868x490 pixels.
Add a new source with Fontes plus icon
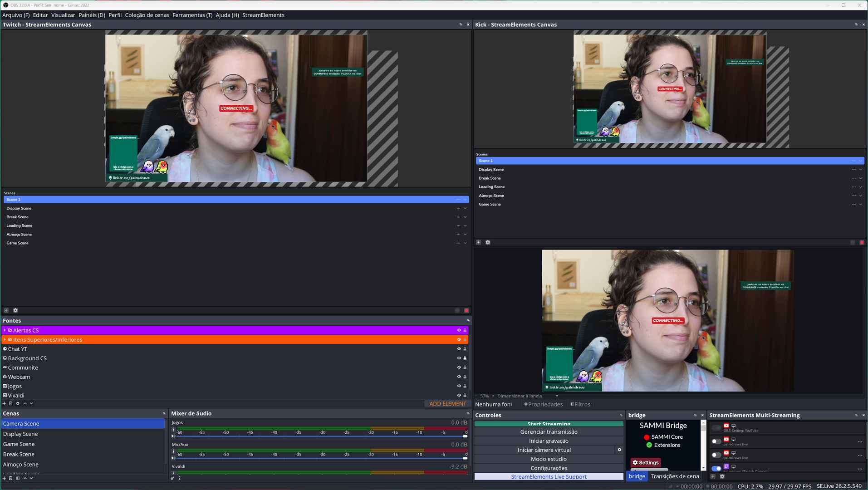(5, 403)
